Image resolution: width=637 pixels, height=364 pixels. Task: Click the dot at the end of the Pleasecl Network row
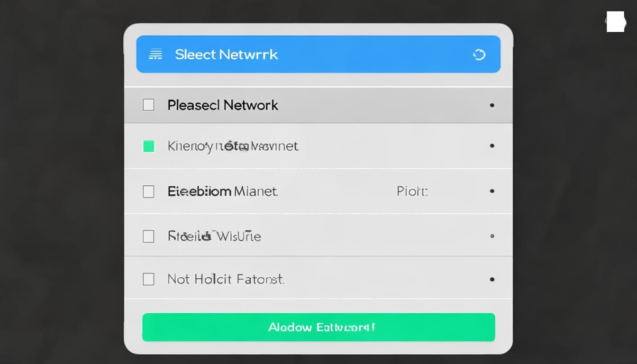tap(492, 105)
